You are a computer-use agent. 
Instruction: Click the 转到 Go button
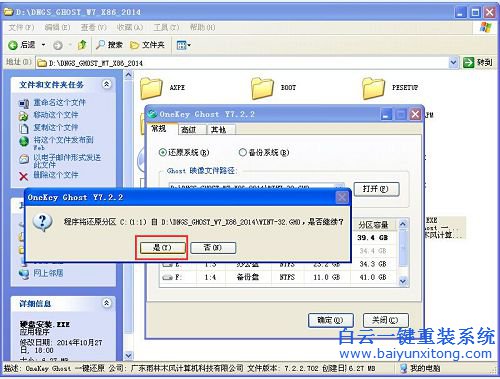[x=477, y=62]
